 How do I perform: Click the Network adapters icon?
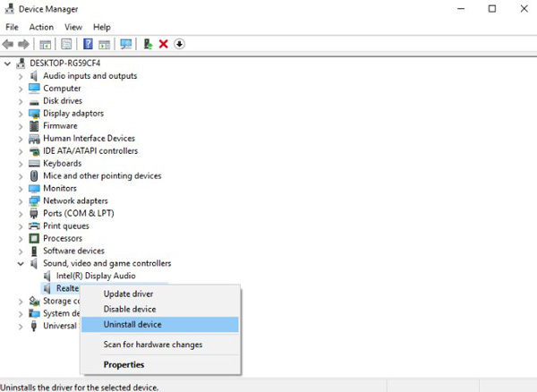[x=34, y=201]
